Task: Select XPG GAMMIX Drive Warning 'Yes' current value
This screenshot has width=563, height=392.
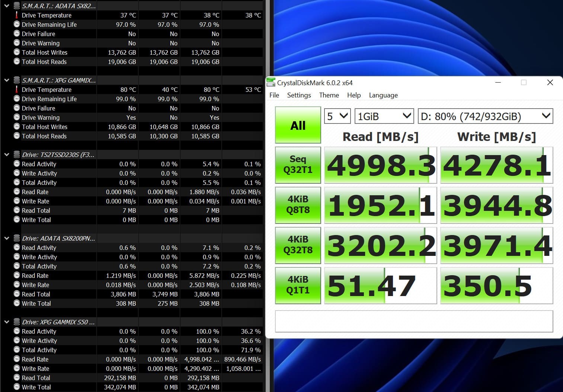Action: [x=131, y=118]
